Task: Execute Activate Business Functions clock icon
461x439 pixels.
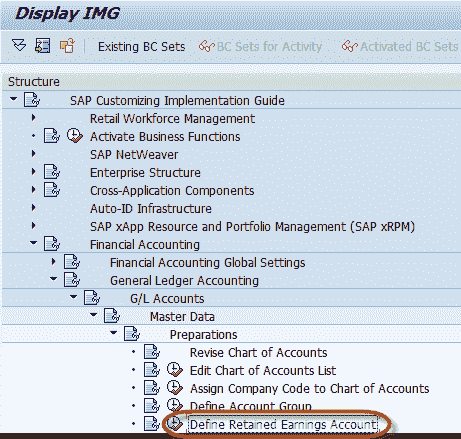Action: coord(75,136)
